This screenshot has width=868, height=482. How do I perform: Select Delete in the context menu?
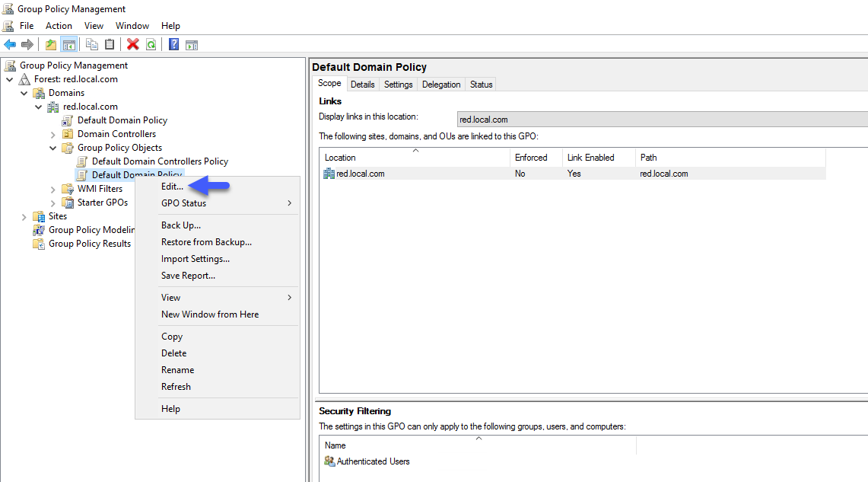(218, 353)
